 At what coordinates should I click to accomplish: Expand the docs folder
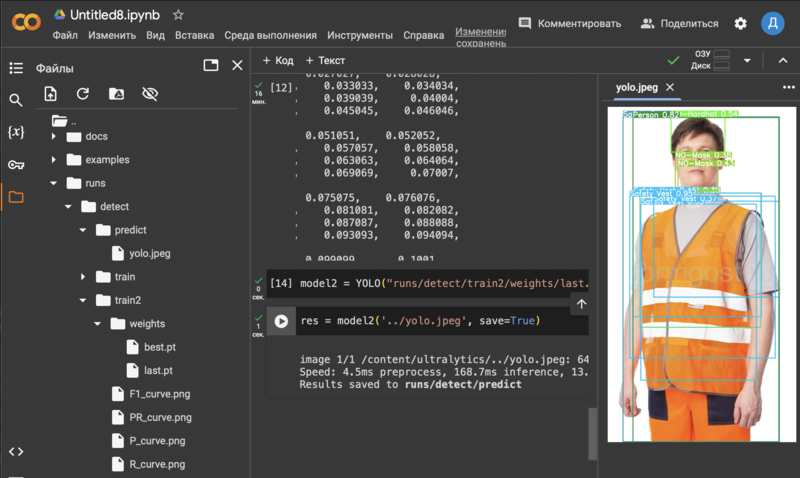53,136
